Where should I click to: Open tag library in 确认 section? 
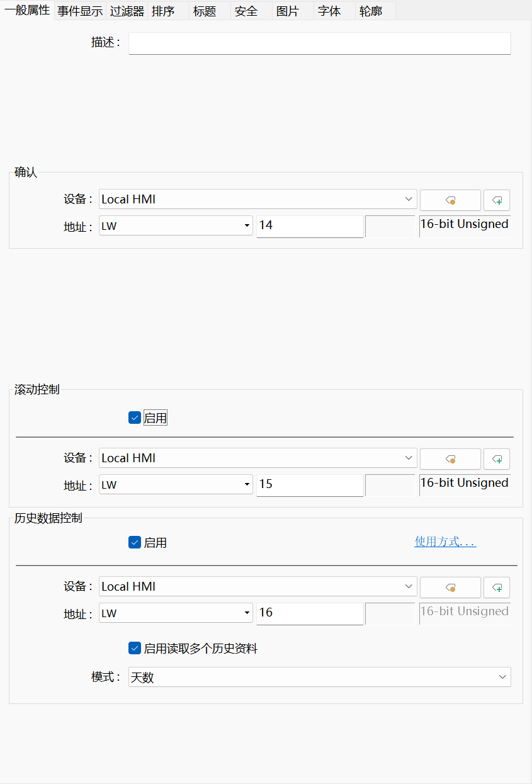(450, 200)
